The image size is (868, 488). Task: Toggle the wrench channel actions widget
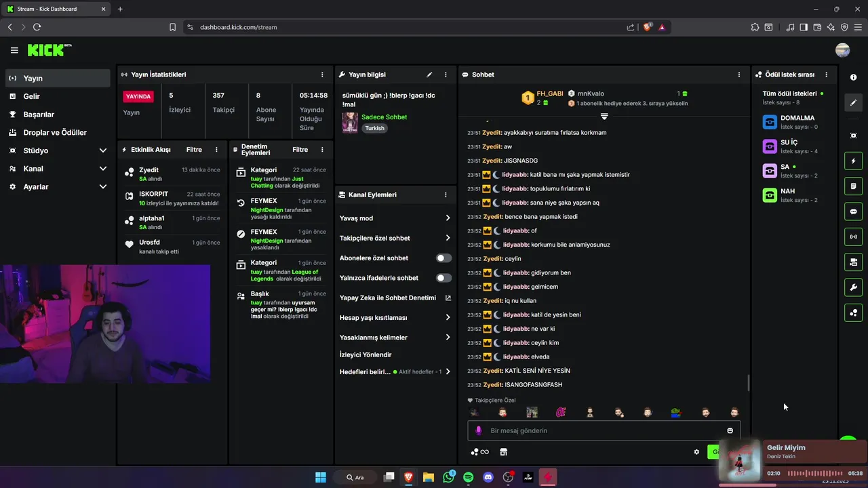[854, 287]
